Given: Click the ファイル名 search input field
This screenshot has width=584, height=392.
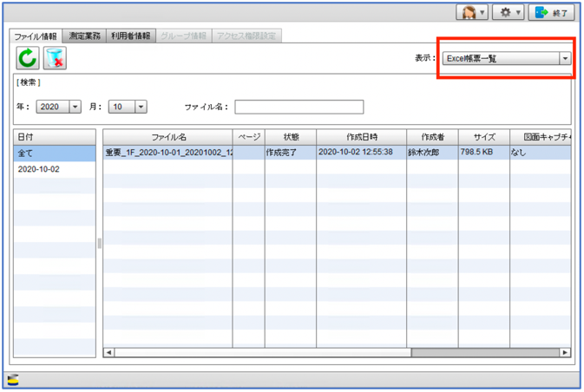Looking at the screenshot, I should click(x=299, y=108).
